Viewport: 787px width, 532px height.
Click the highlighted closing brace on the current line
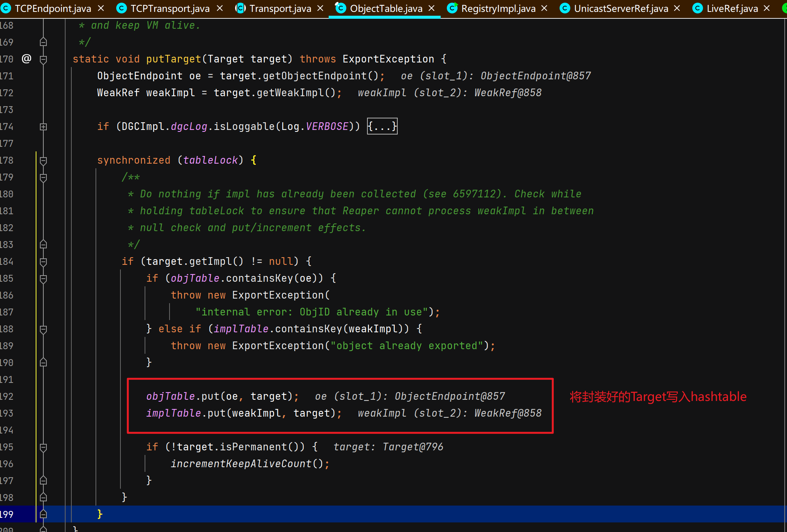pos(100,514)
